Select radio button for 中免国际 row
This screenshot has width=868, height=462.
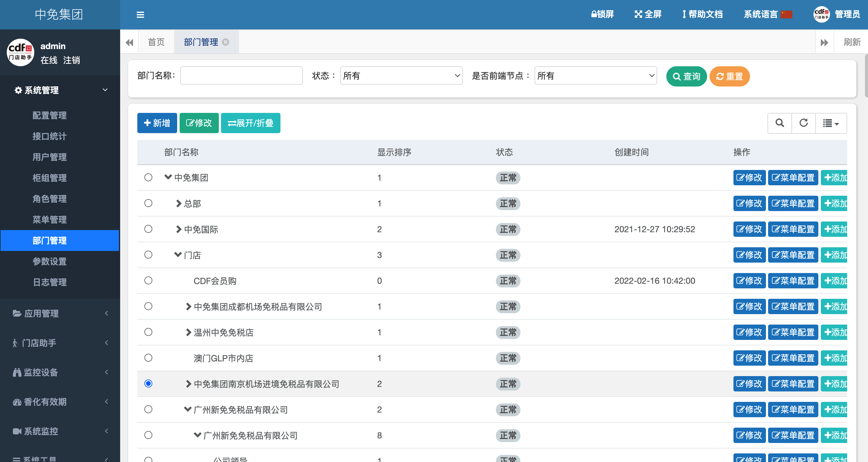click(148, 229)
